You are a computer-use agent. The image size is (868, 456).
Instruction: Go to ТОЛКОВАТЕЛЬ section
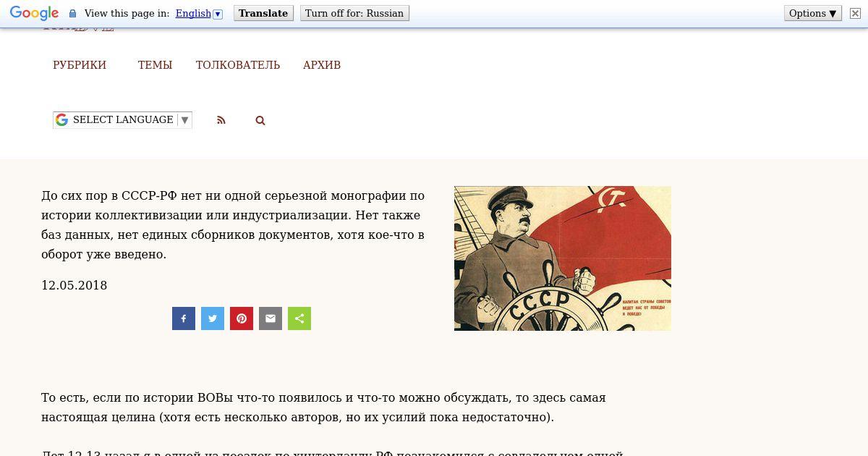pos(238,65)
